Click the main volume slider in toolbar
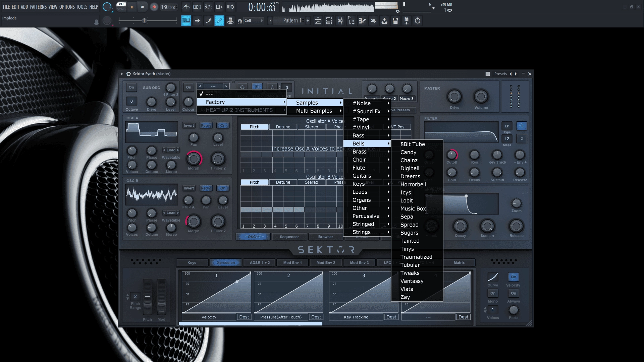This screenshot has height=362, width=644. 147,21
